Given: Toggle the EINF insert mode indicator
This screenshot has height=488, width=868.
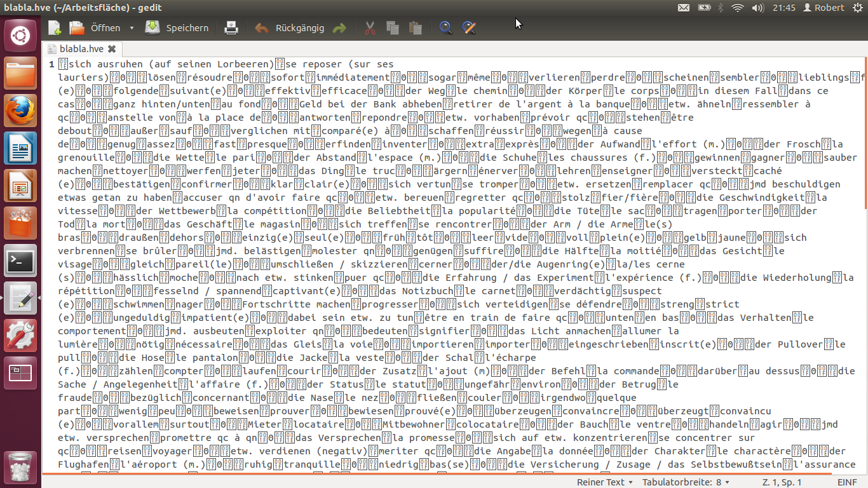Looking at the screenshot, I should [847, 482].
